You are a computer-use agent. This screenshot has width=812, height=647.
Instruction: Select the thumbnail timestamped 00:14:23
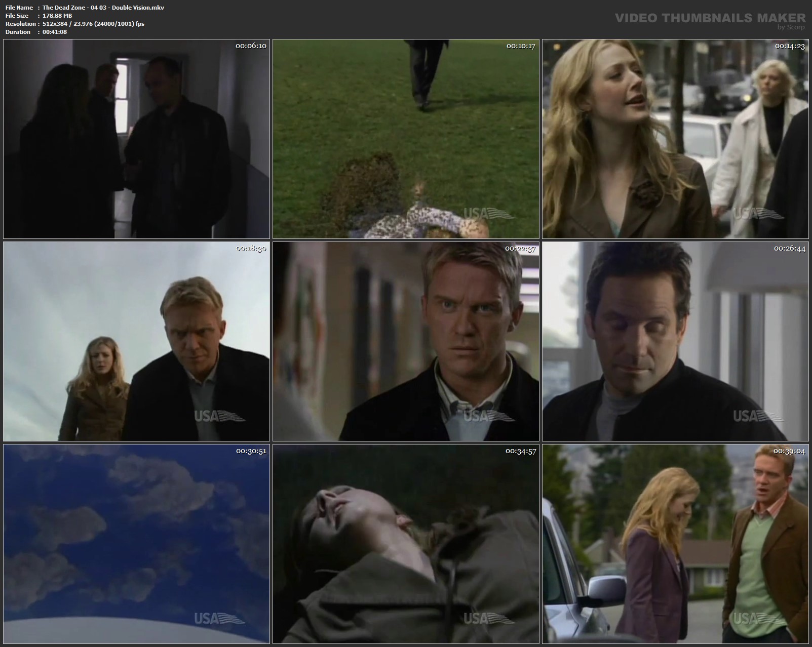pyautogui.click(x=675, y=139)
